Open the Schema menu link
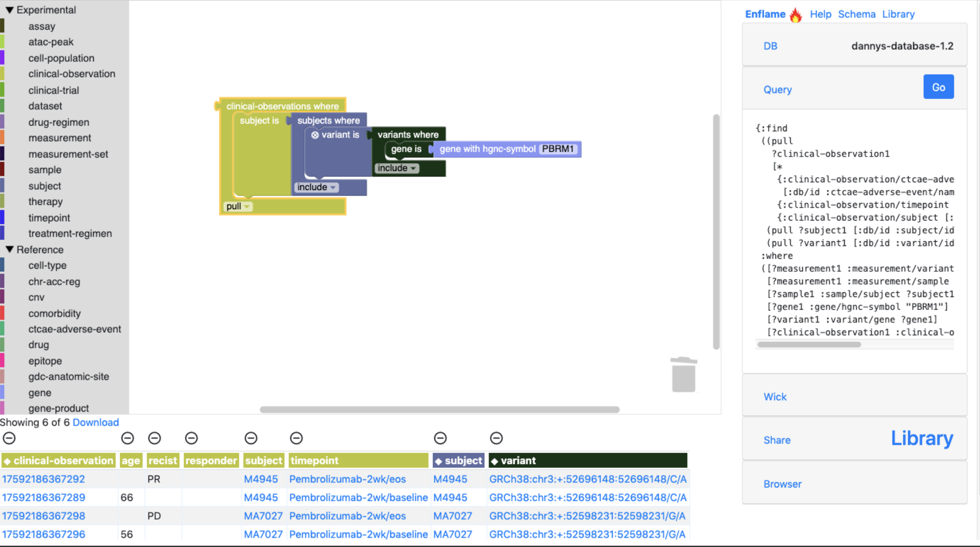Viewport: 980px width, 547px height. coord(856,14)
